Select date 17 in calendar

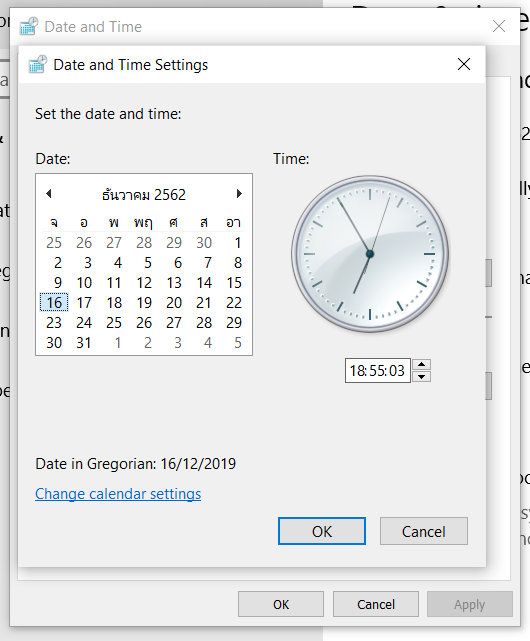[84, 303]
